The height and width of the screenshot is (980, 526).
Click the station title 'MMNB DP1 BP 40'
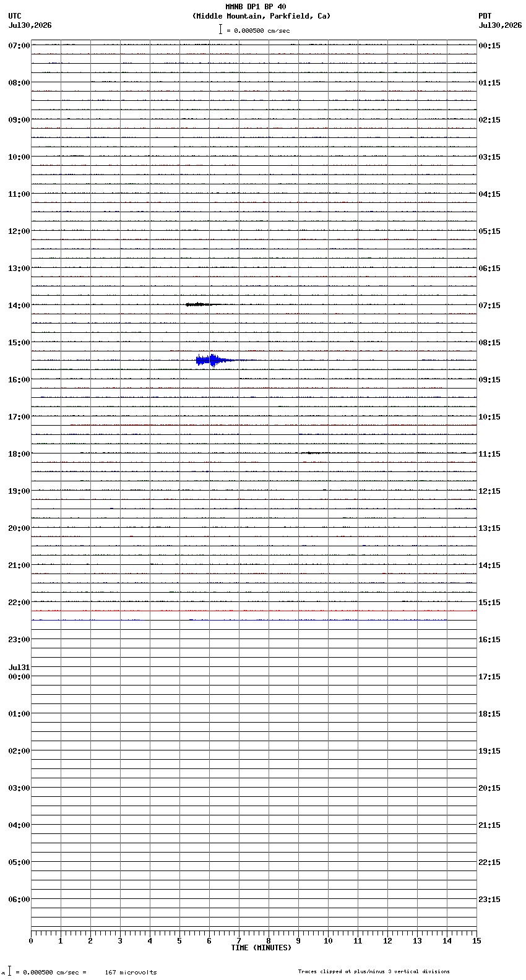[x=256, y=7]
